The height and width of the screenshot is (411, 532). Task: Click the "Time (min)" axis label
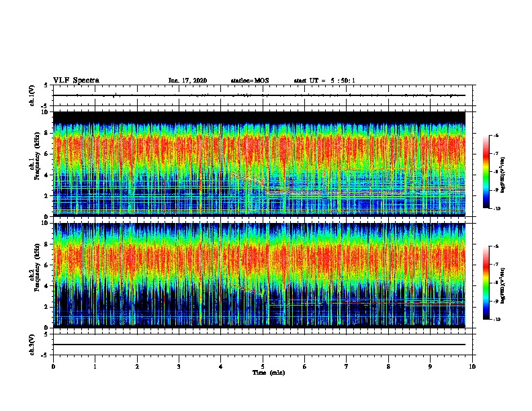[269, 373]
